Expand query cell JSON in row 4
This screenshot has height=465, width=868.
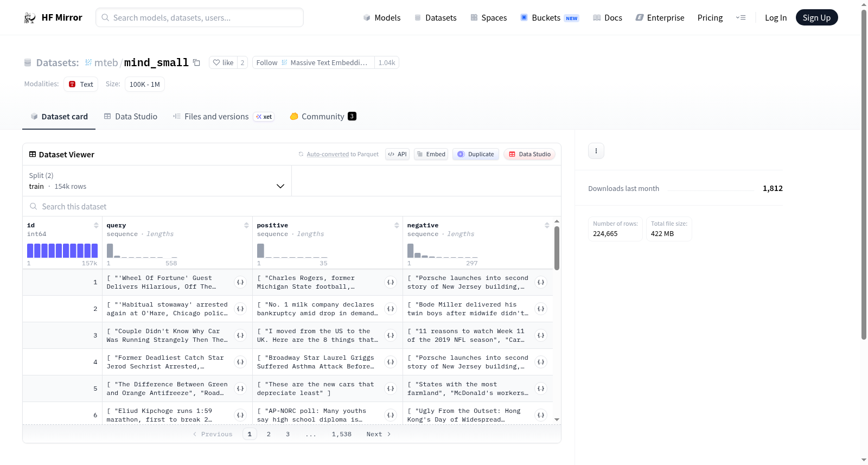(240, 362)
